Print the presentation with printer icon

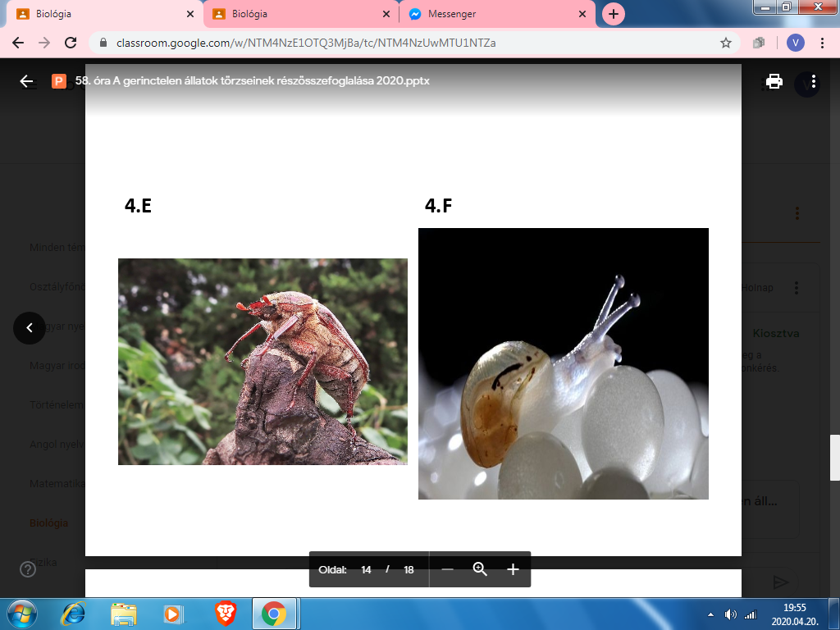[774, 81]
